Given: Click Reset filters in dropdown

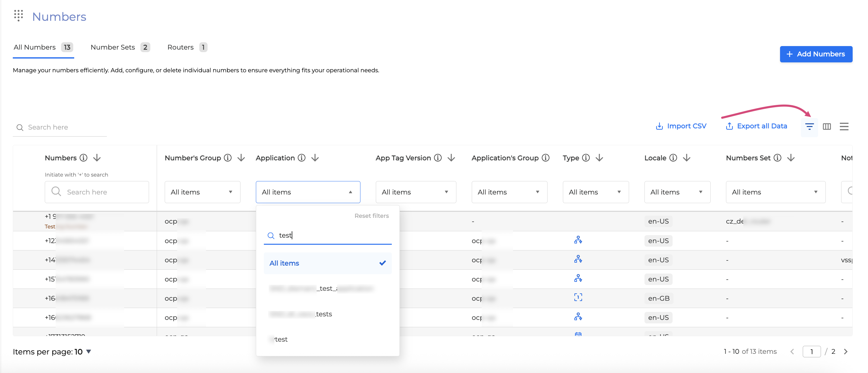Looking at the screenshot, I should point(371,216).
